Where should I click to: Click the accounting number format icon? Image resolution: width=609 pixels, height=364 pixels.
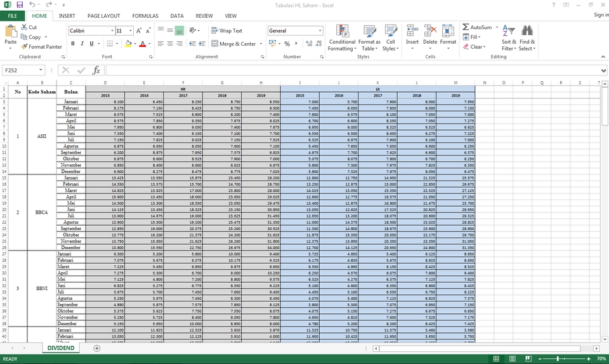pyautogui.click(x=272, y=44)
